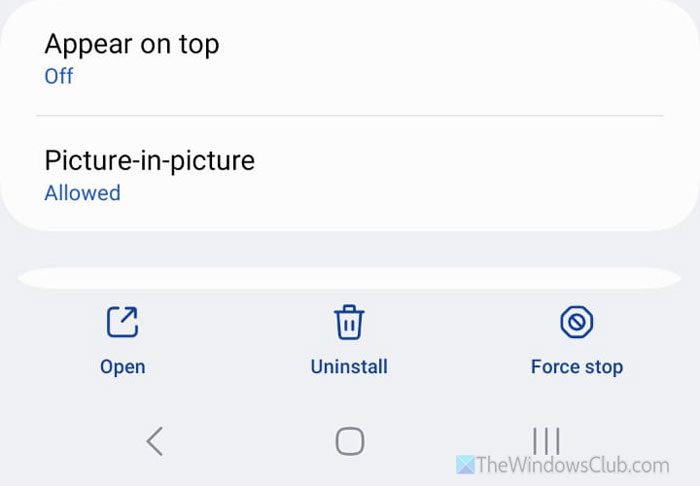The width and height of the screenshot is (700, 486).
Task: Open the Appear on top setting
Action: point(131,44)
